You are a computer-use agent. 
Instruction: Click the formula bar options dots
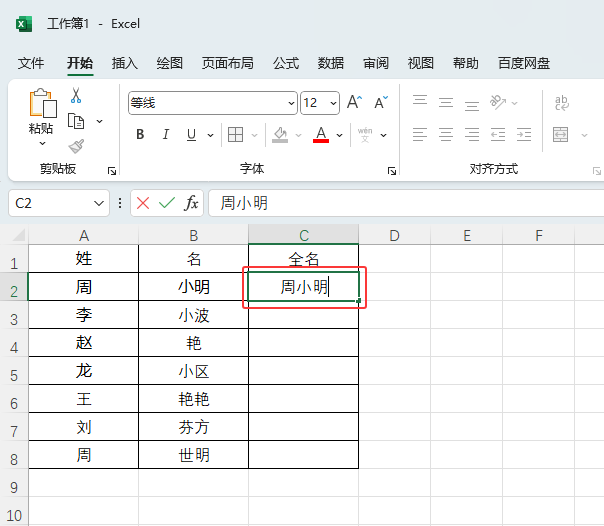[x=120, y=203]
